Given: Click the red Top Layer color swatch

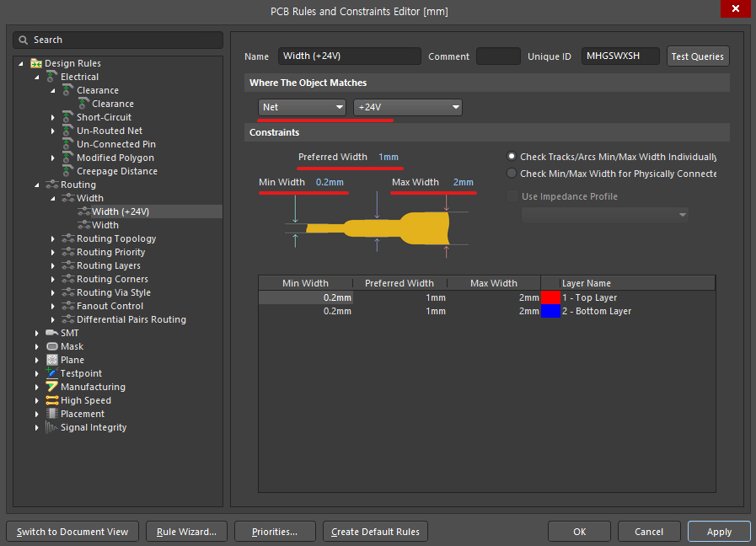Looking at the screenshot, I should coord(550,297).
